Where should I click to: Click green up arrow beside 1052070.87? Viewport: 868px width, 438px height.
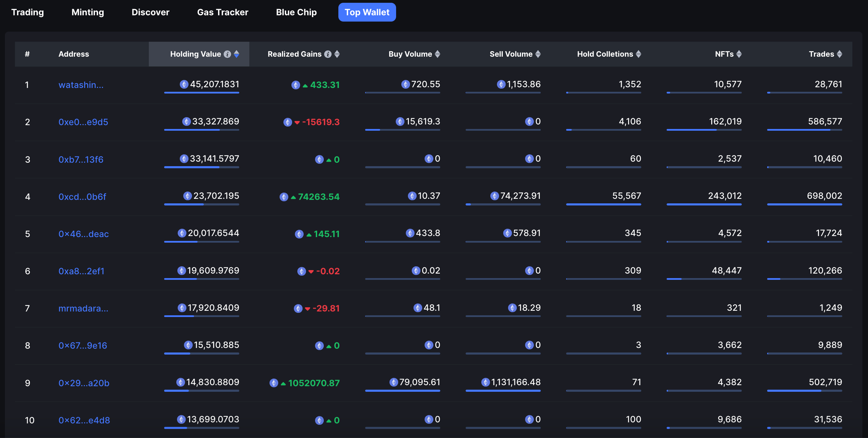[283, 383]
